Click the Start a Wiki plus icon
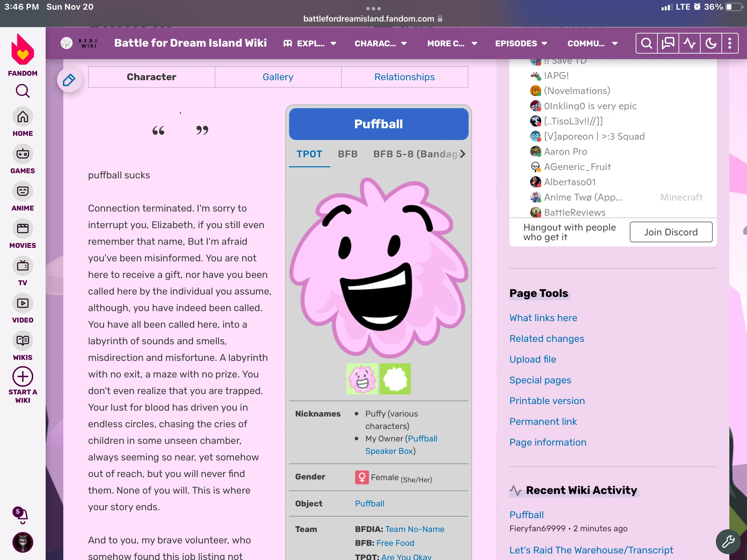Viewport: 747px width, 560px height. [23, 377]
